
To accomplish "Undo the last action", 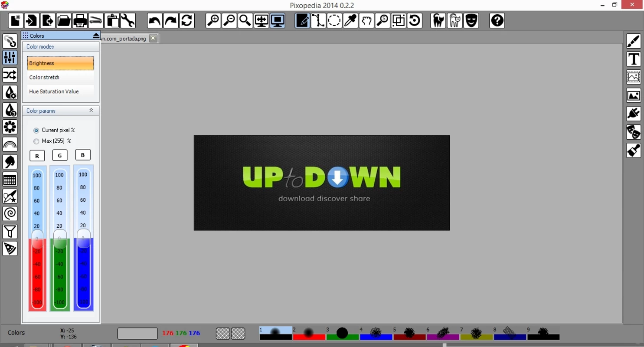I will pyautogui.click(x=155, y=20).
